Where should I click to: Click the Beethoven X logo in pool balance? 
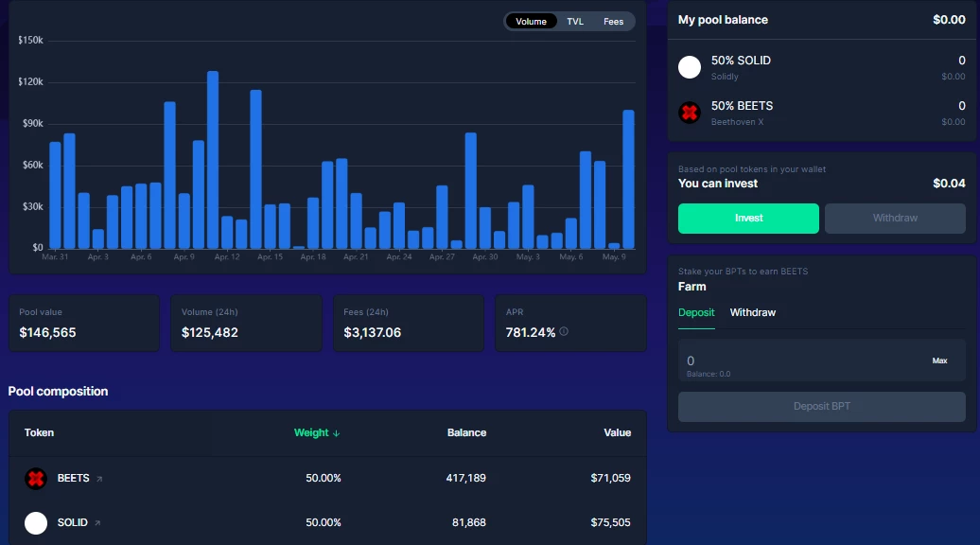tap(690, 113)
